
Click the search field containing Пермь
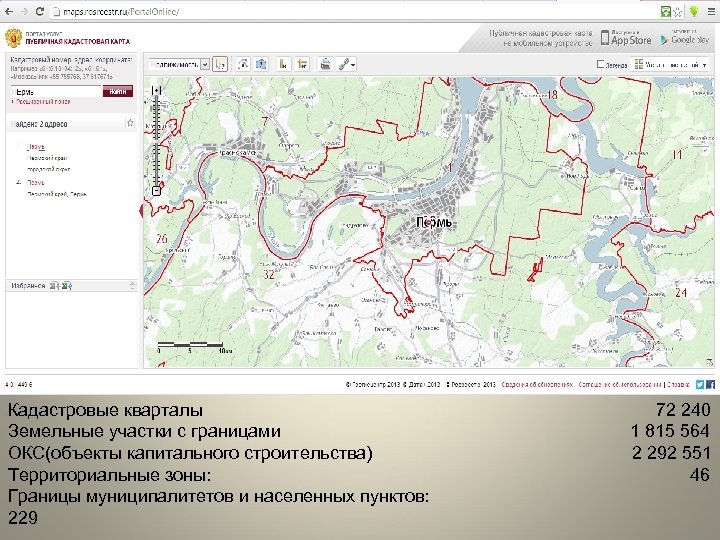click(56, 91)
